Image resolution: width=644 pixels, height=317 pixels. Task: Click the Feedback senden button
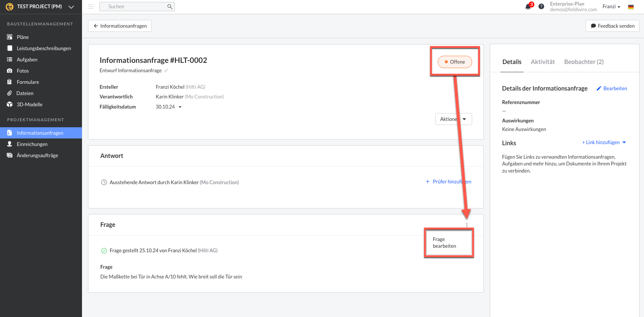click(612, 26)
